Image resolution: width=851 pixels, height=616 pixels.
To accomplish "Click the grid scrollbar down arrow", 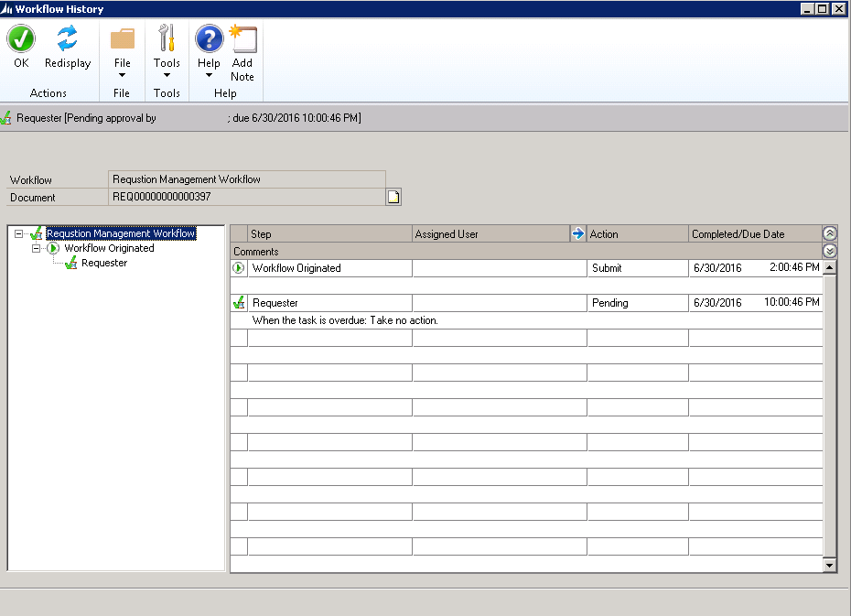I will point(828,565).
